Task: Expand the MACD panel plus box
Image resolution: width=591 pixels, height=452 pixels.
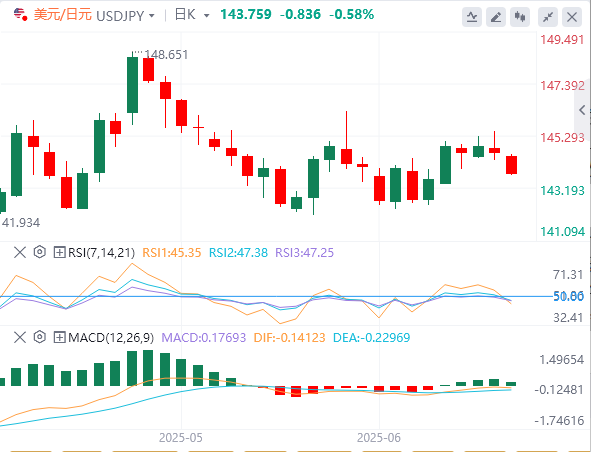Action: (59, 337)
